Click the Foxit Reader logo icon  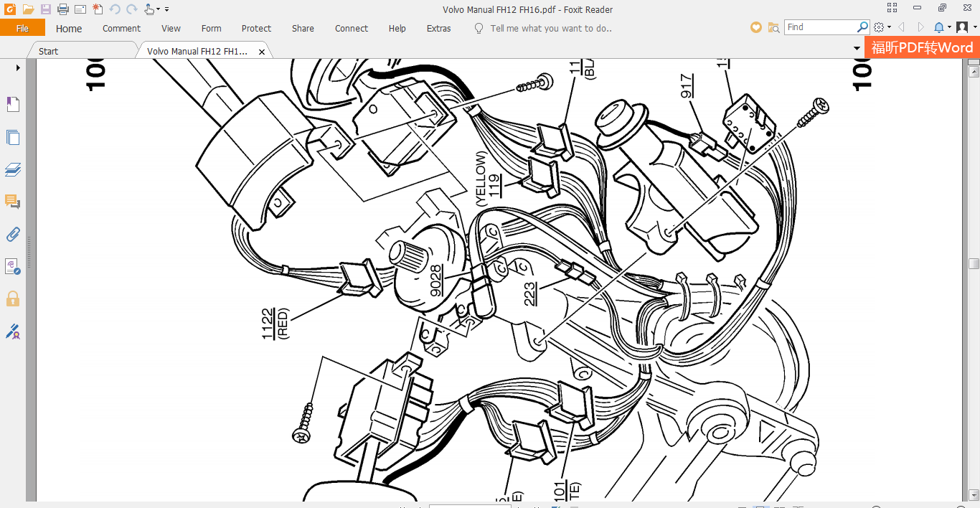pos(10,9)
